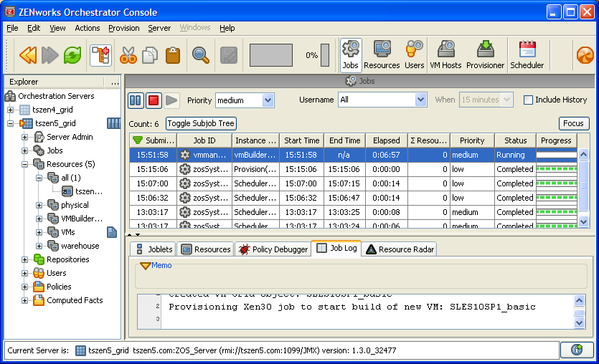Sort jobs by the Status column header
Screen dimensions: 599x364
515,140
